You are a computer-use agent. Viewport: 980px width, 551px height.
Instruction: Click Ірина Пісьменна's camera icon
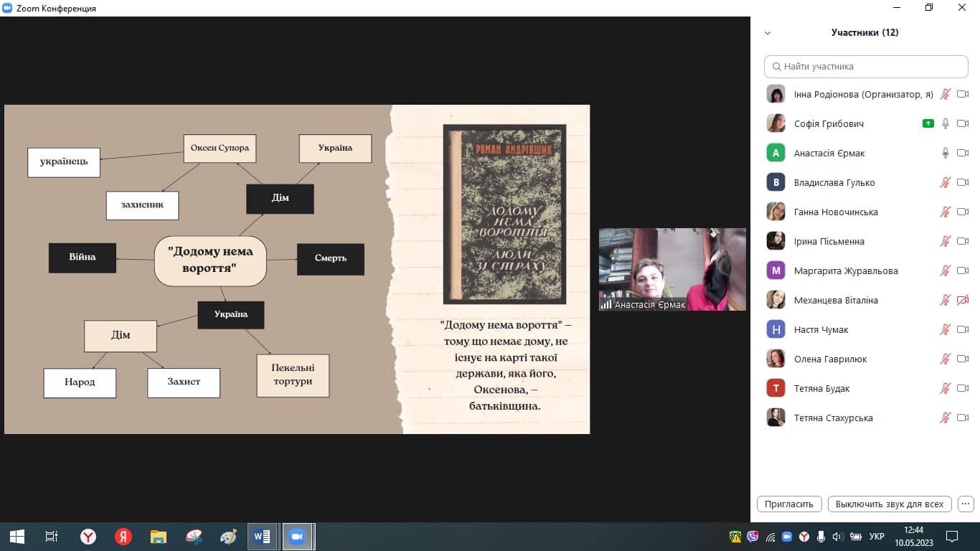[x=963, y=241]
